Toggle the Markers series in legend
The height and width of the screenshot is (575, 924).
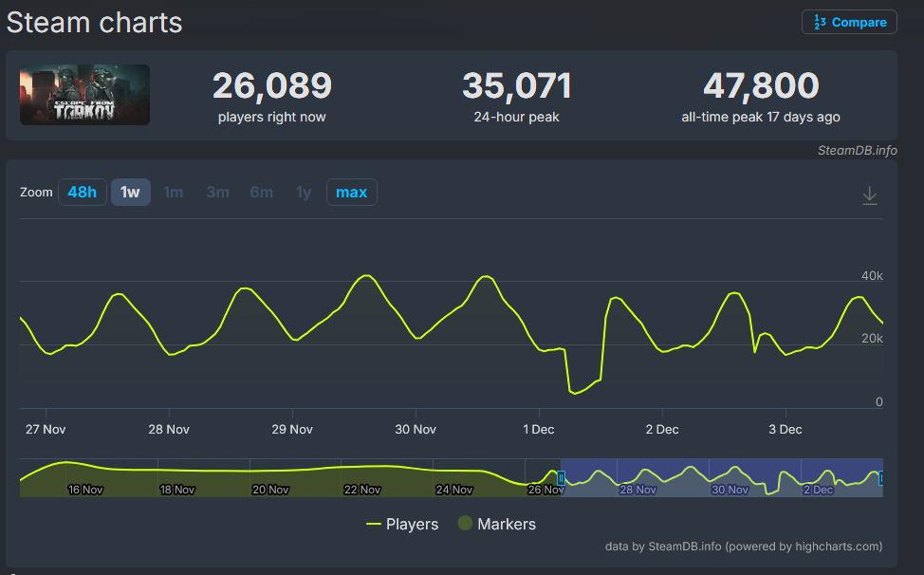click(x=497, y=524)
